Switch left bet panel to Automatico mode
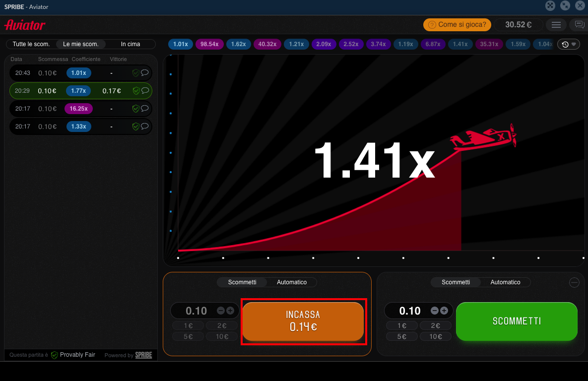The height and width of the screenshot is (381, 588). [x=292, y=282]
